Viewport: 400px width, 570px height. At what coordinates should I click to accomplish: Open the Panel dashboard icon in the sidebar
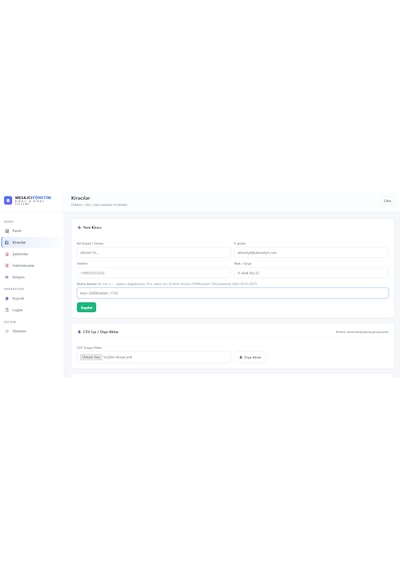click(x=7, y=231)
